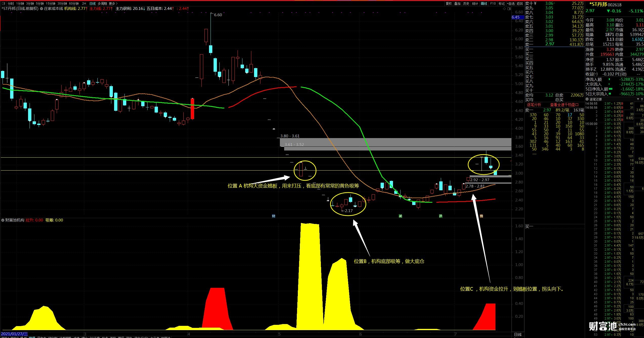
Task: Select the 60分钟 period tab
Action: [74, 4]
